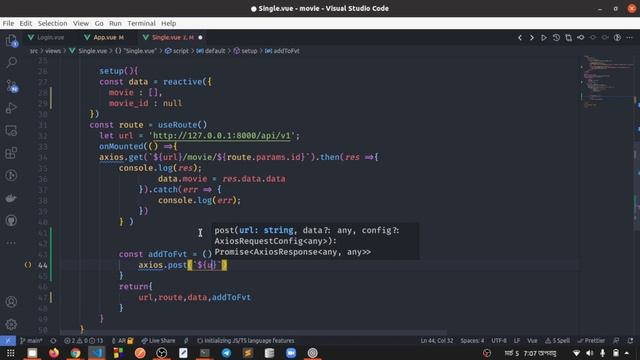Viewport: 640px width, 360px height.
Task: Open the Explorer view in activity bar
Action: (x=11, y=40)
